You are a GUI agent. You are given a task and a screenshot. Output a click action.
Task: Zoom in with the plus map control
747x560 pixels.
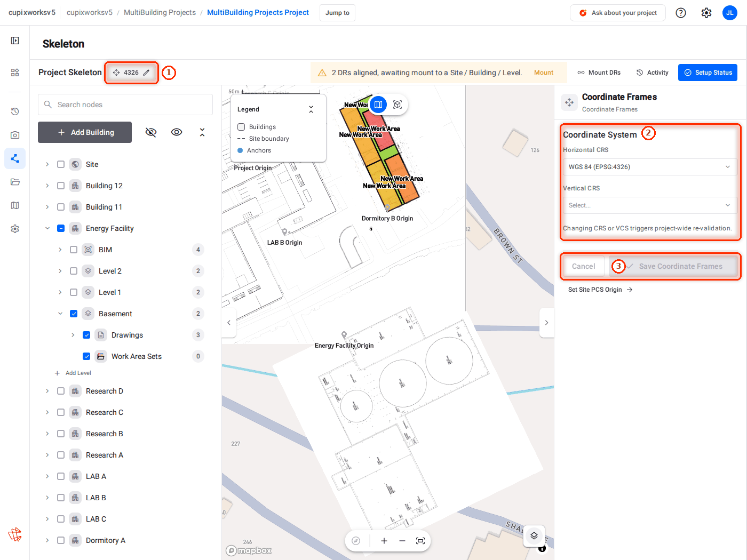384,541
